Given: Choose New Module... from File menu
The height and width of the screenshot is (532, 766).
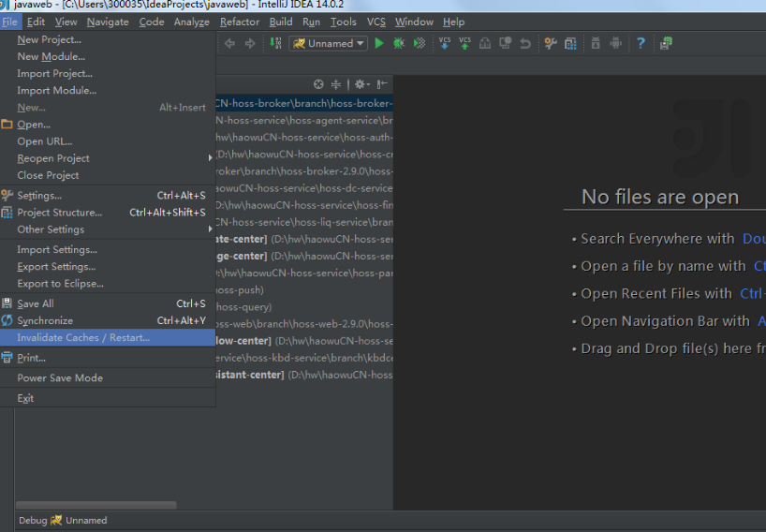Looking at the screenshot, I should pyautogui.click(x=108, y=57).
